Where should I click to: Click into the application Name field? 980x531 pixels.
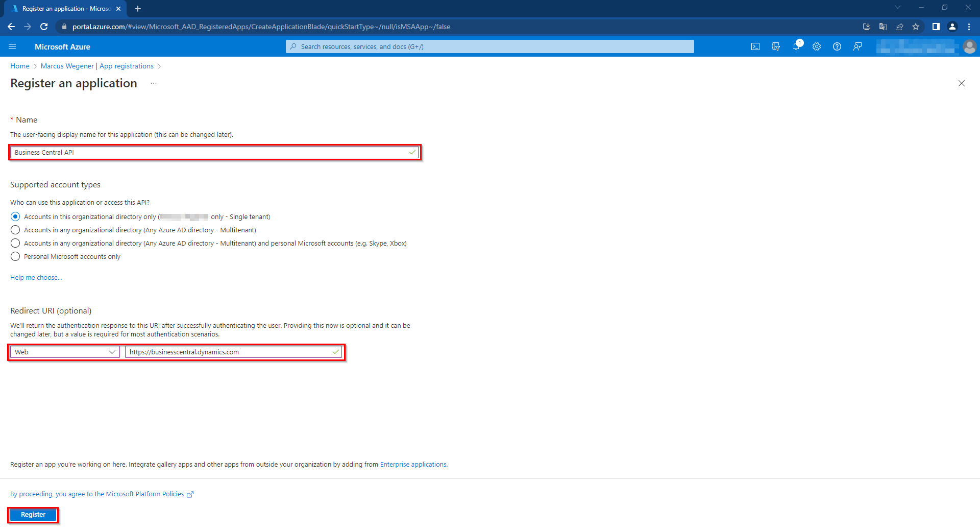(209, 152)
